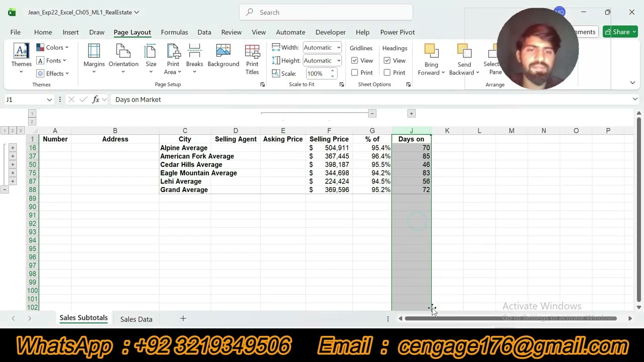Open the Breaks menu
The height and width of the screenshot is (362, 644).
[195, 59]
